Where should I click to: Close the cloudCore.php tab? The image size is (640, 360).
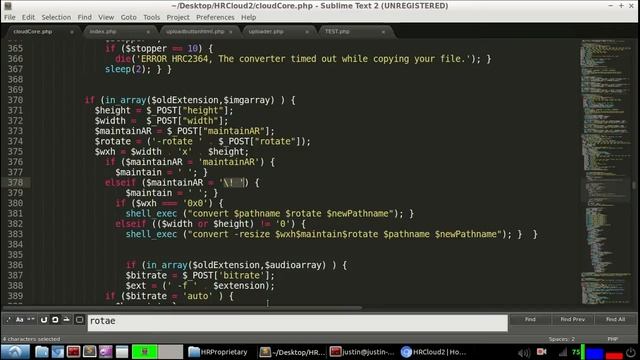click(x=72, y=32)
